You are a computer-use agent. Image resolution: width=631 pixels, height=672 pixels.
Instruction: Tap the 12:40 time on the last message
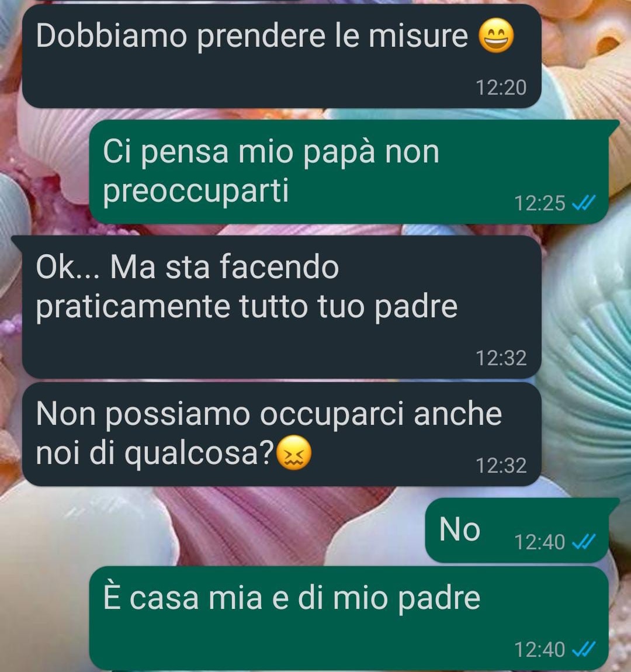tap(539, 650)
